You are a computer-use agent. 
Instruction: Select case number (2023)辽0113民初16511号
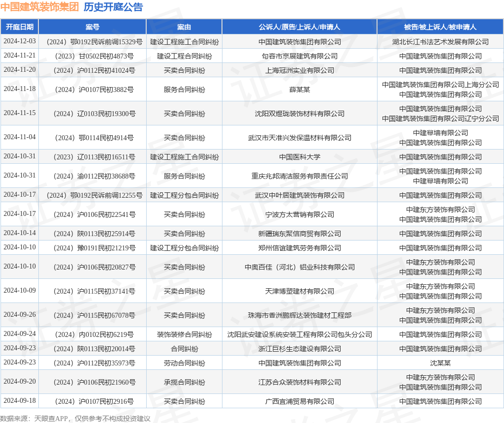pos(93,157)
